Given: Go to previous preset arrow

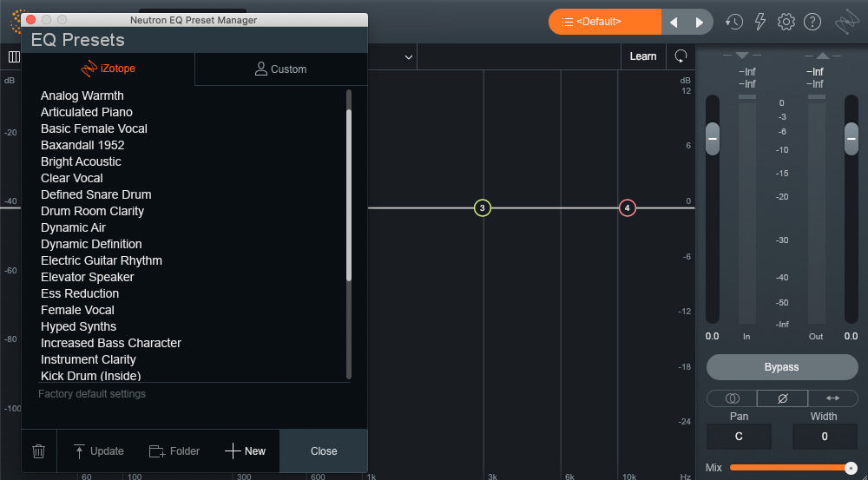Looking at the screenshot, I should [674, 23].
